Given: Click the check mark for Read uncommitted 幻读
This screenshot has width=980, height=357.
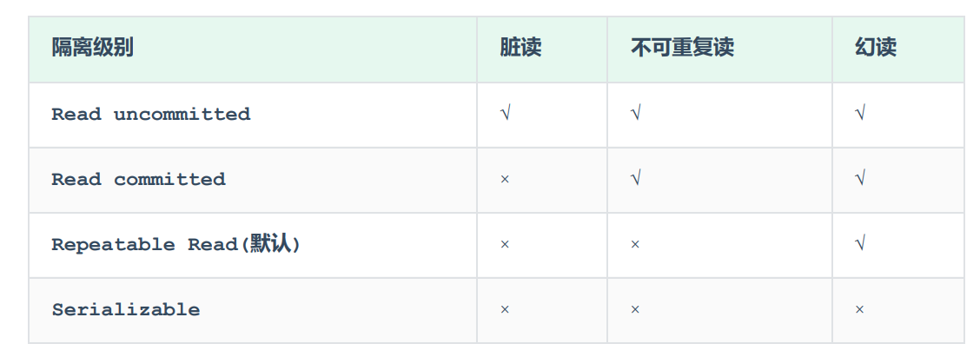Looking at the screenshot, I should 861,114.
